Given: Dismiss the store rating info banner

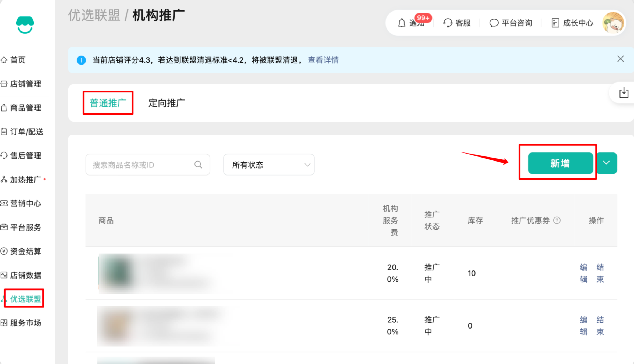Looking at the screenshot, I should pyautogui.click(x=620, y=59).
